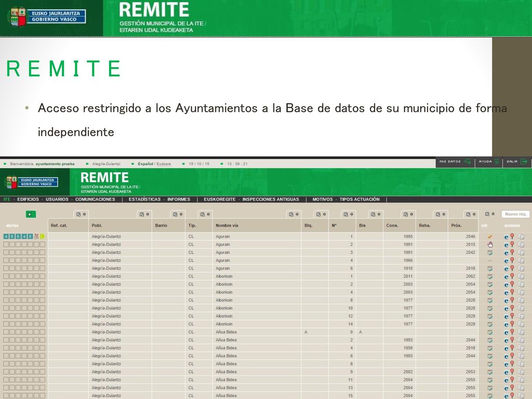Click the Nuevo req. button
This screenshot has height=399, width=532.
516,214
